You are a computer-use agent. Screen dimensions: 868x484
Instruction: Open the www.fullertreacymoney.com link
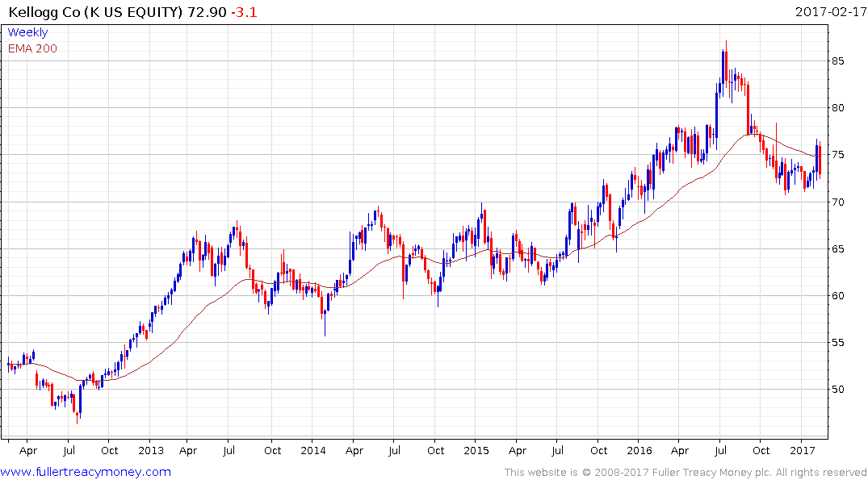[x=86, y=472]
